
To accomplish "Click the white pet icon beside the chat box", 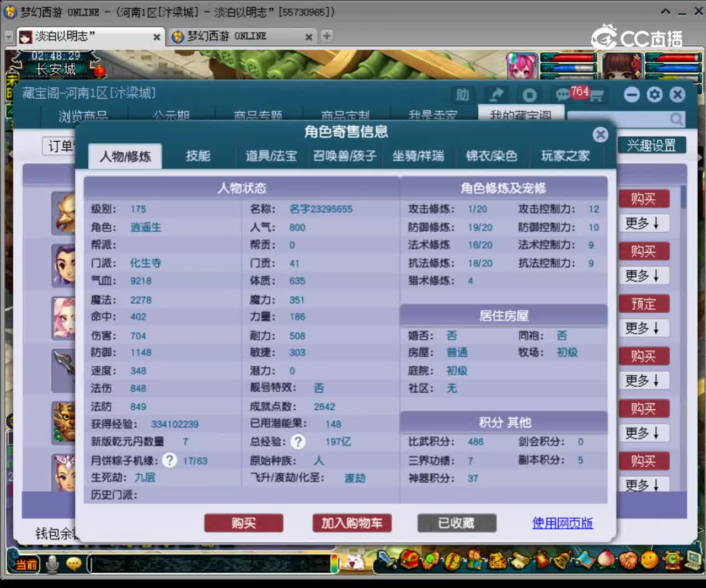I will point(355,562).
